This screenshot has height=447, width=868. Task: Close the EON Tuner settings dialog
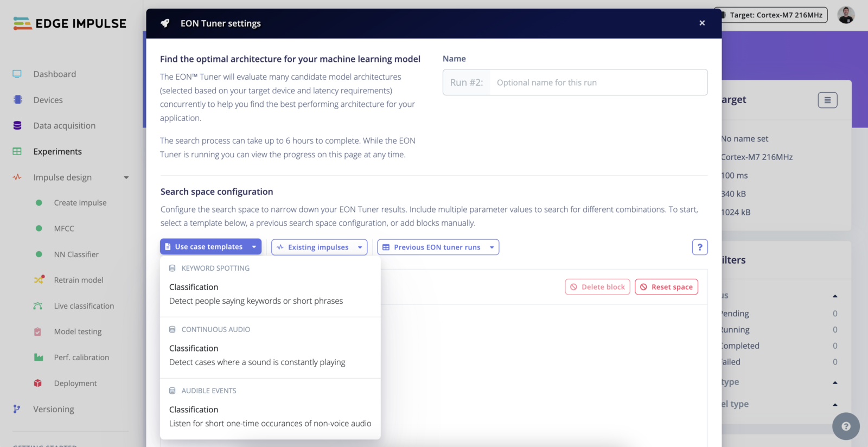[x=702, y=23]
